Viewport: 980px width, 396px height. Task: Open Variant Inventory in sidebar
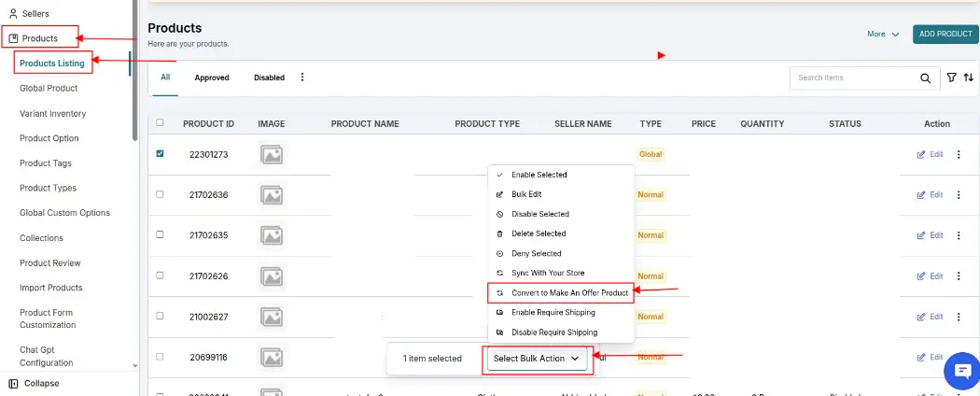click(52, 113)
